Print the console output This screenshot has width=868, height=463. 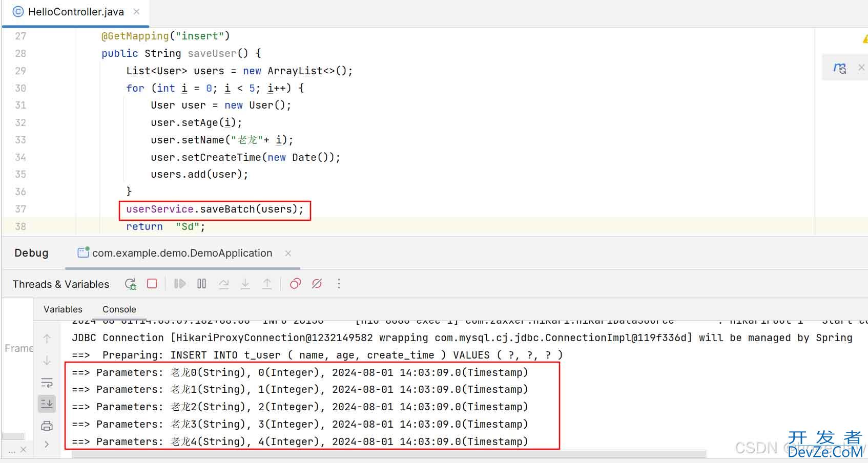point(47,426)
